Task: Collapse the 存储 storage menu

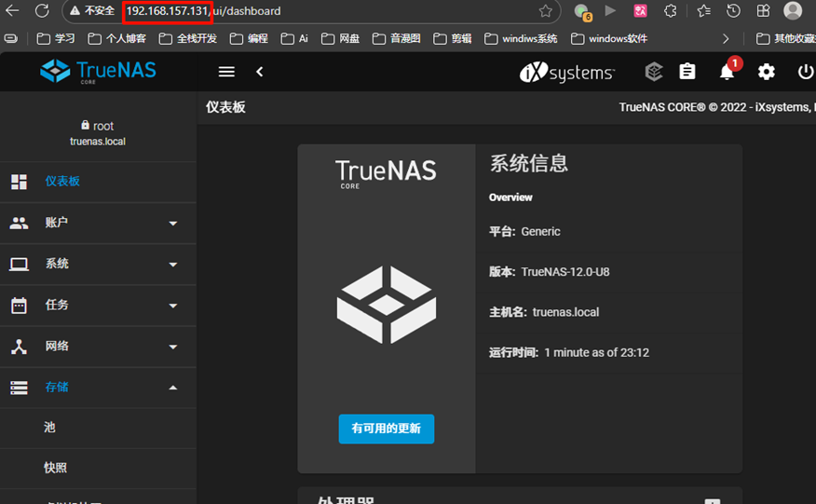Action: coord(99,388)
